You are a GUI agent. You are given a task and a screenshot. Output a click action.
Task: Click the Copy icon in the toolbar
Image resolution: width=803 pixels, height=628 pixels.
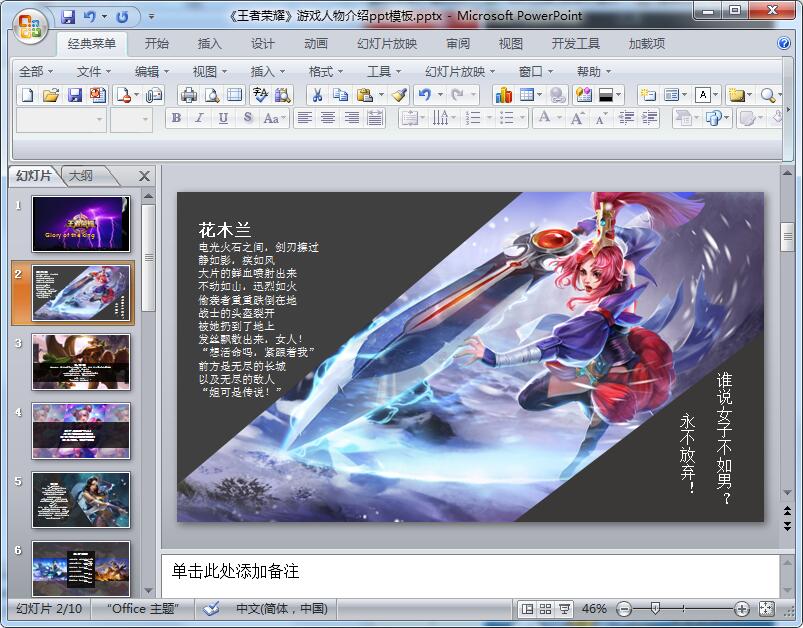(340, 95)
